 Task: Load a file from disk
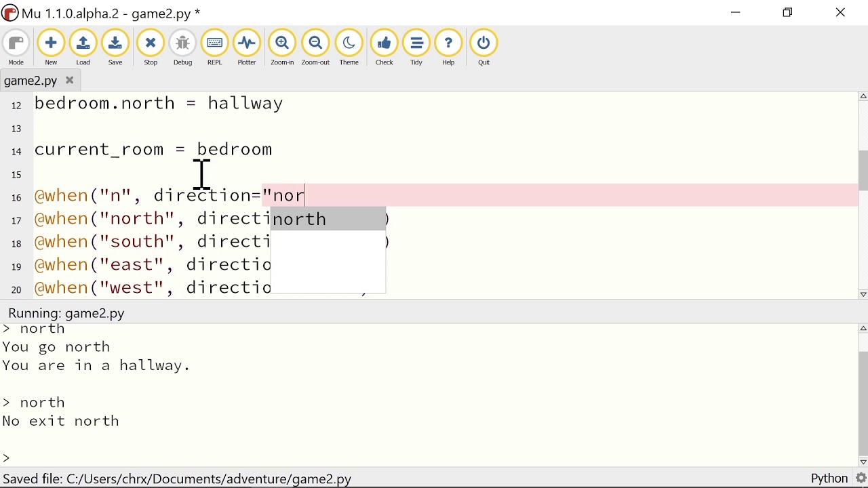point(83,47)
